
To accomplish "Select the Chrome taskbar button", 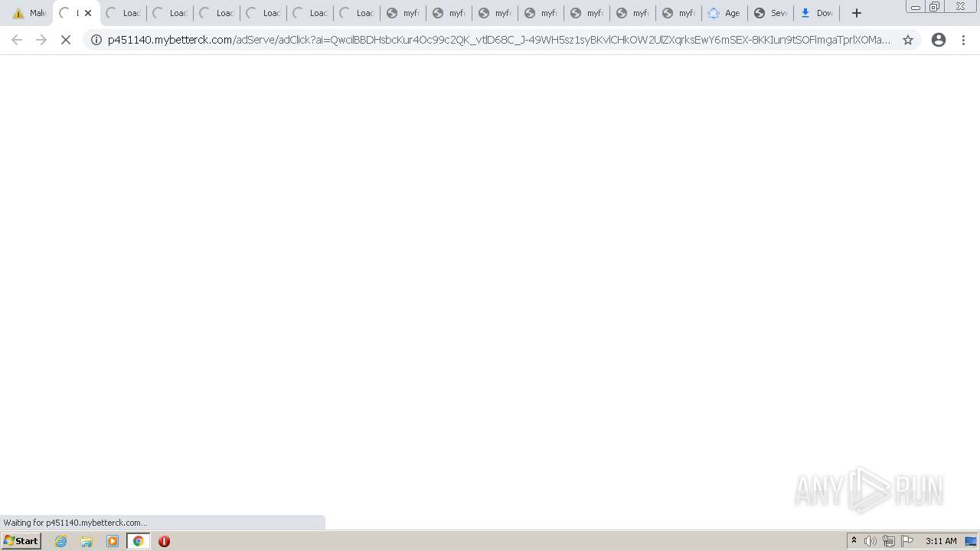I will (138, 541).
